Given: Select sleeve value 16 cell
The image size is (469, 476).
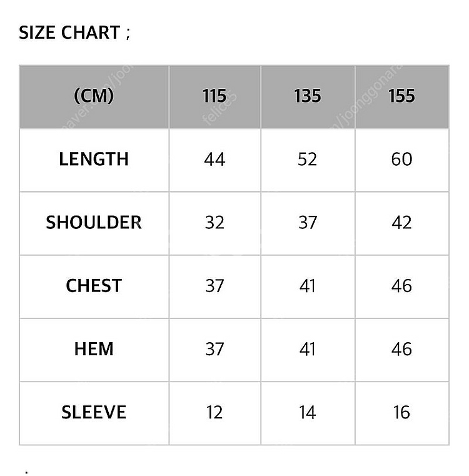Looking at the screenshot, I should [402, 413].
